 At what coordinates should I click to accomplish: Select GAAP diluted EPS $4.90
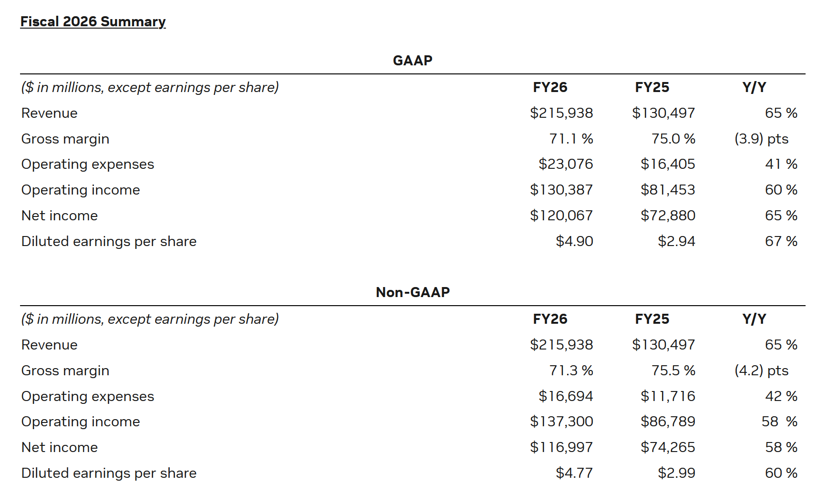point(574,241)
